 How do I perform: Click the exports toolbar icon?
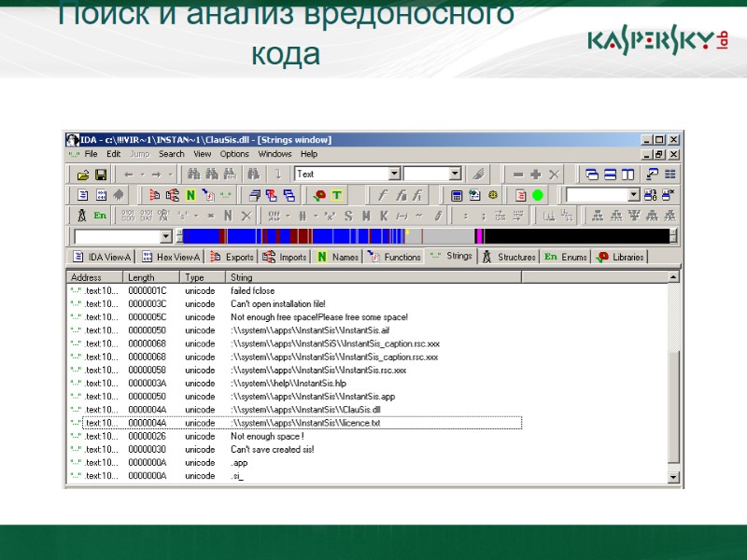click(x=154, y=195)
